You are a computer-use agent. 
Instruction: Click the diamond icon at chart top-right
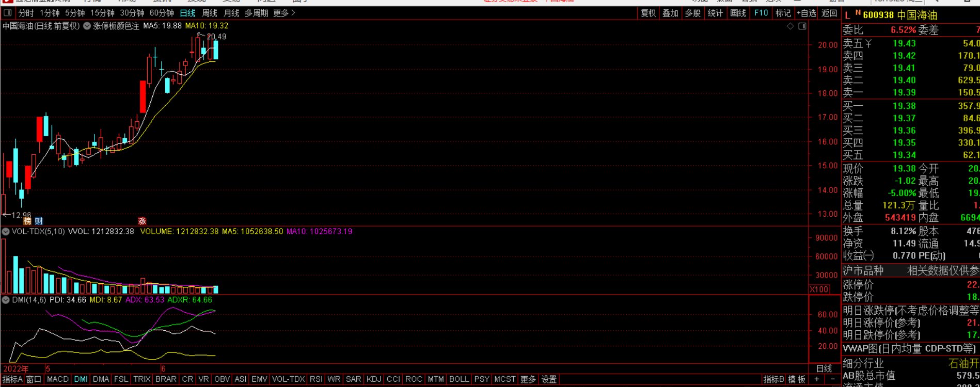coord(790,26)
